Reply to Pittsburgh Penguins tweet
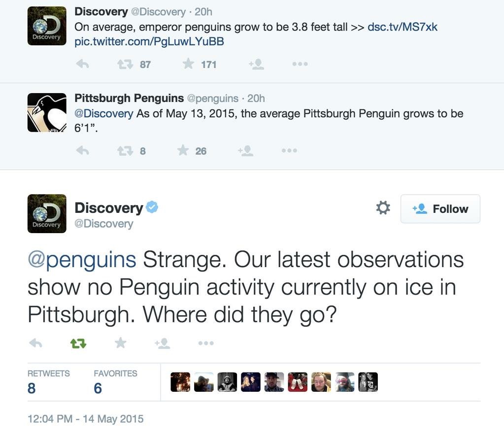Screen dimensions: 504x446 pos(83,151)
